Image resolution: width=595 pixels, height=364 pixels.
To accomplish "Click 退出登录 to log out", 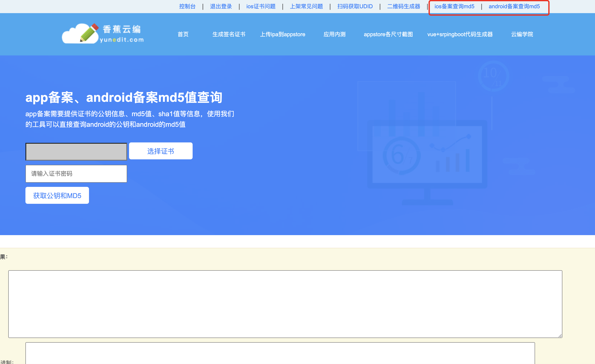I will [x=221, y=7].
